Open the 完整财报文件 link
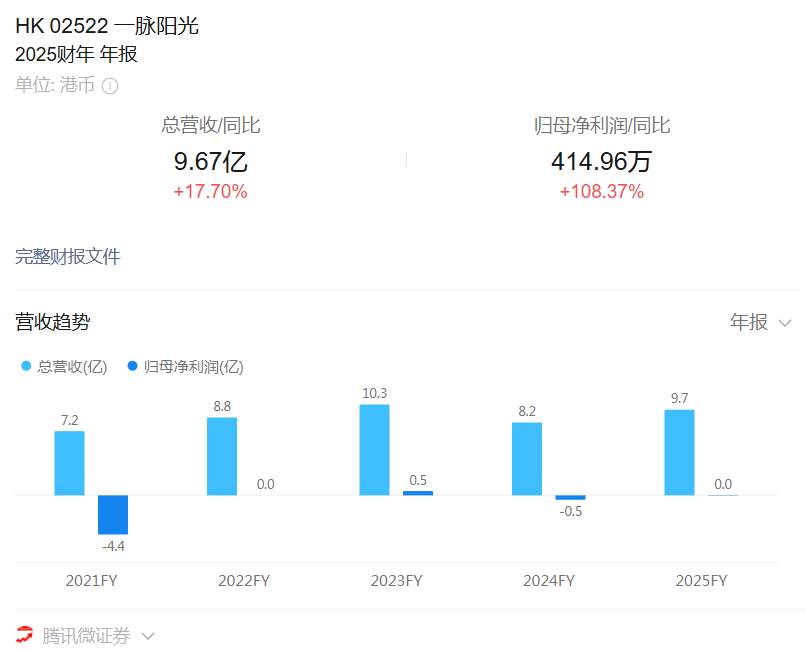Image resolution: width=806 pixels, height=650 pixels. (x=68, y=257)
